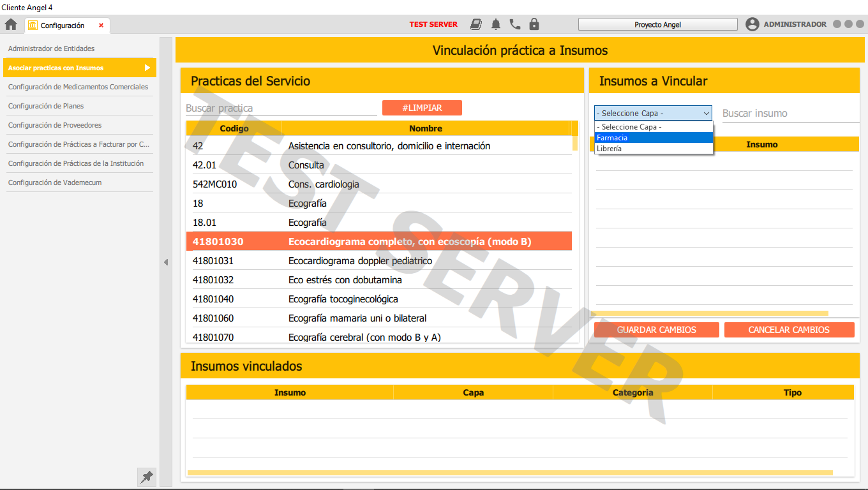Click the pin icon in sidebar bottom
This screenshot has height=490, width=868.
[x=147, y=477]
